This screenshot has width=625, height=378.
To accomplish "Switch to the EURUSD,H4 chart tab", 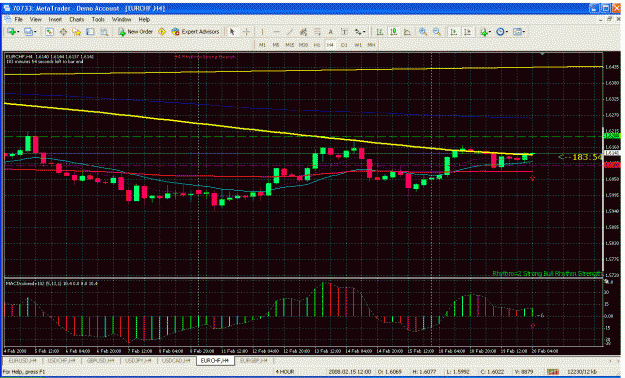I will point(23,360).
